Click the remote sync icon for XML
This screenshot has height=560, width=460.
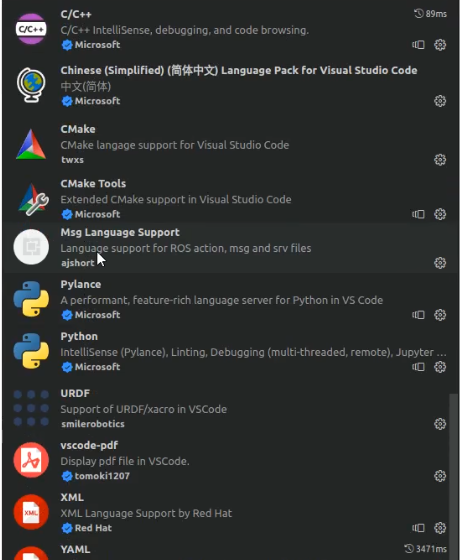(x=418, y=528)
